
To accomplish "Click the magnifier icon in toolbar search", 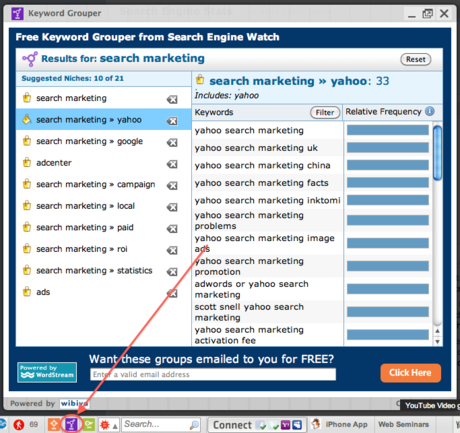I will coord(194,425).
